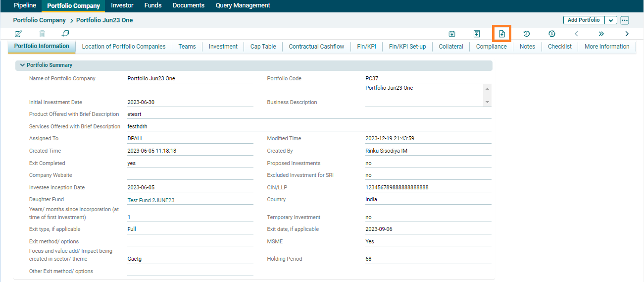Switch to the Cap Table tab
This screenshot has height=282, width=644.
[263, 47]
